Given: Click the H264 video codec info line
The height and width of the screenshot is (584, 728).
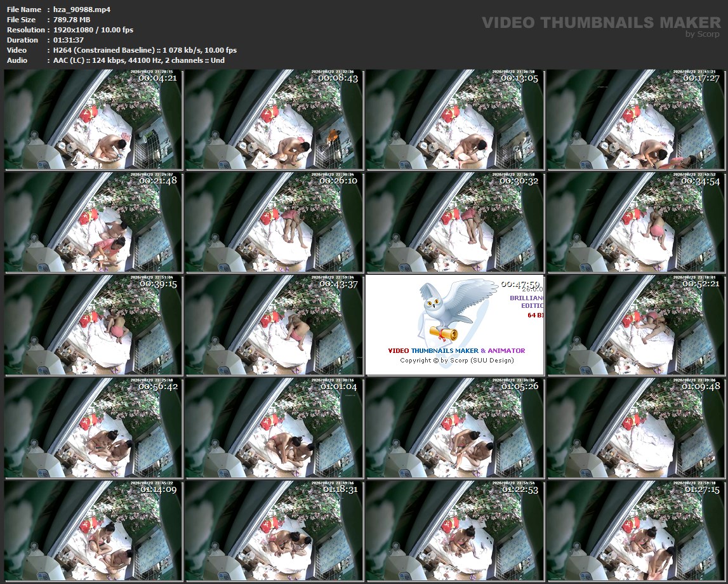Looking at the screenshot, I should coord(145,50).
